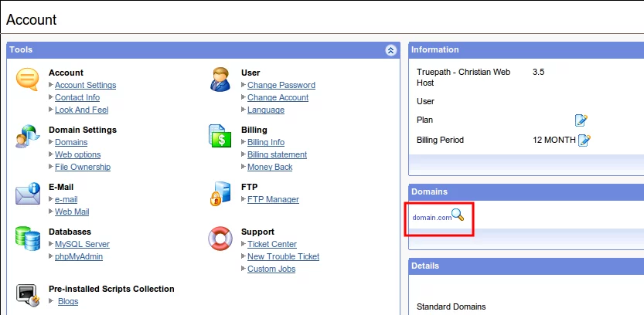
Task: Click the User person icon
Action: (x=220, y=80)
